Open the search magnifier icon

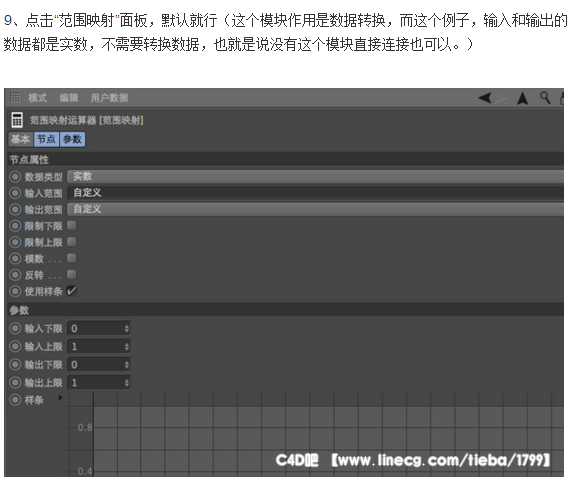[x=545, y=98]
